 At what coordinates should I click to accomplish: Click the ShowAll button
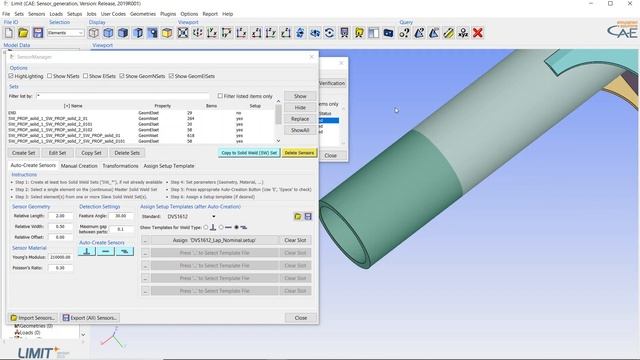[300, 130]
